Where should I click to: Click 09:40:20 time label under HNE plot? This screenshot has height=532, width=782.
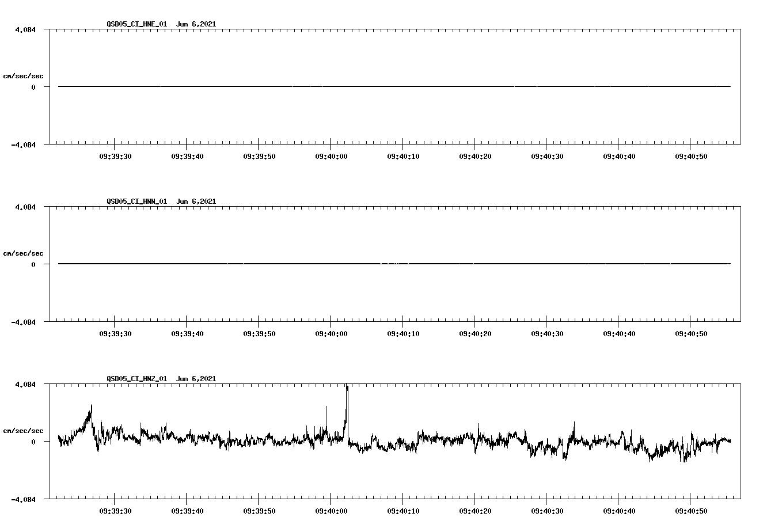click(x=475, y=157)
